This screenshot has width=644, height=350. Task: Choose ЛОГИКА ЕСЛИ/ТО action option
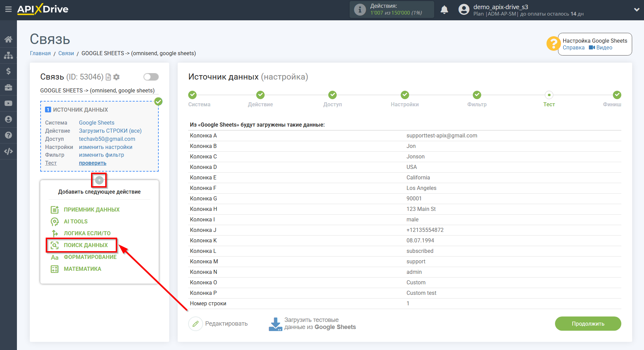[x=87, y=233]
